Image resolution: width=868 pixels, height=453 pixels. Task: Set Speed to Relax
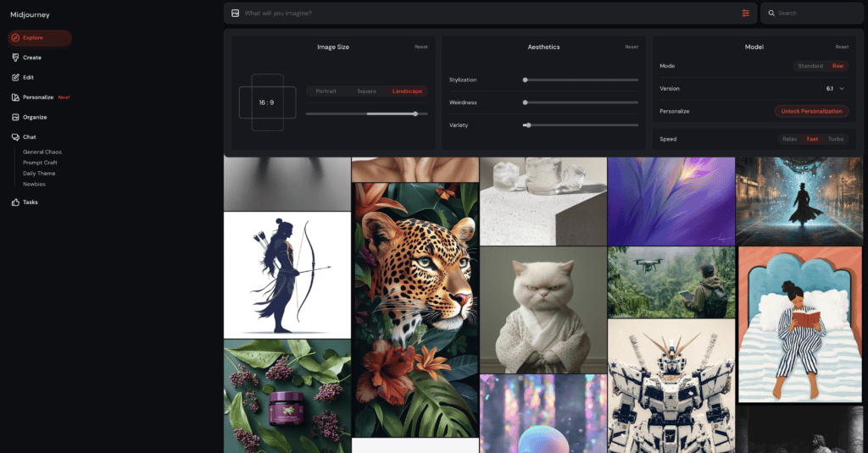click(790, 140)
